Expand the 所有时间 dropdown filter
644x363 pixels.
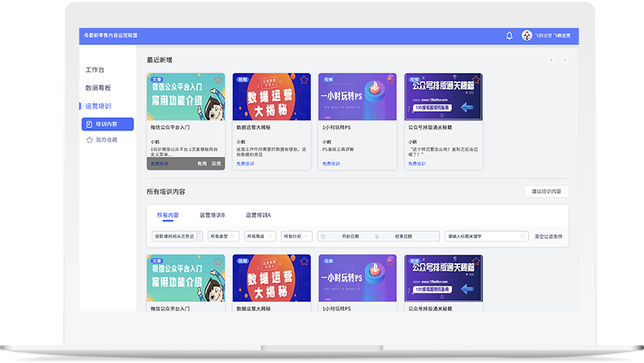click(x=297, y=236)
